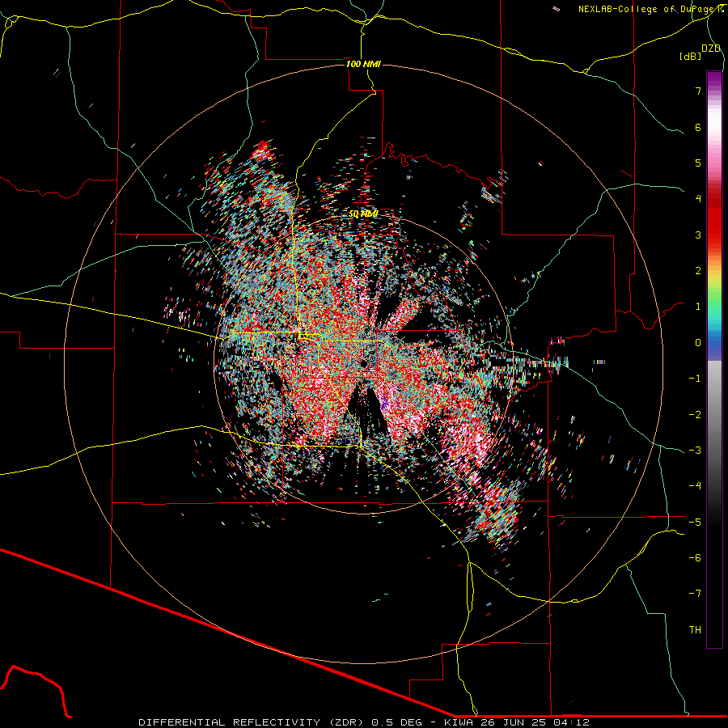Click the 100 NMI range ring label
Viewport: 728px width, 728px height.
coord(363,64)
